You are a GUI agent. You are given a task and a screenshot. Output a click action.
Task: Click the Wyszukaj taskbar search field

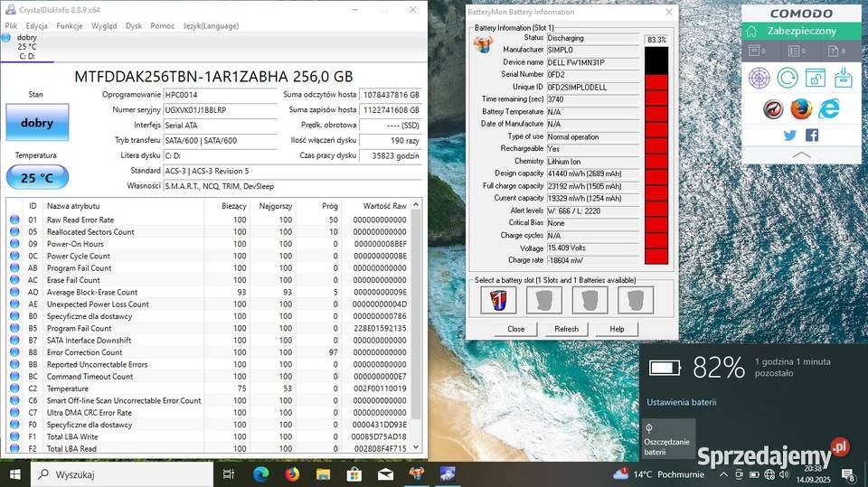(x=118, y=473)
